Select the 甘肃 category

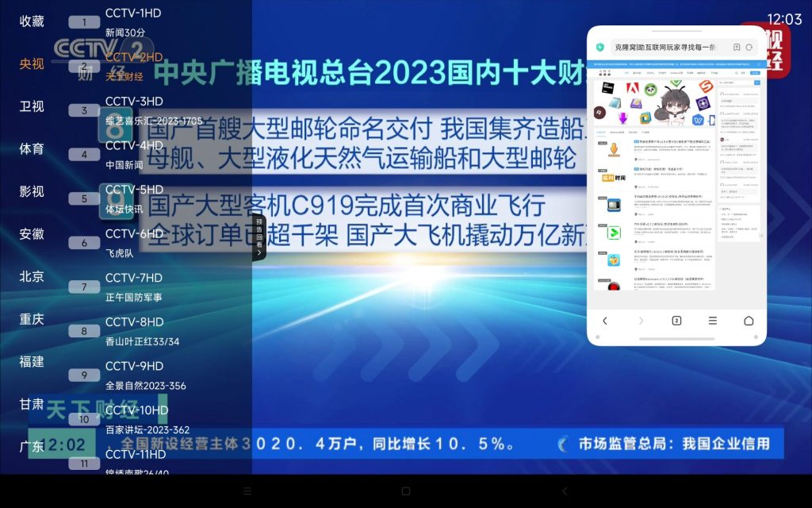32,403
